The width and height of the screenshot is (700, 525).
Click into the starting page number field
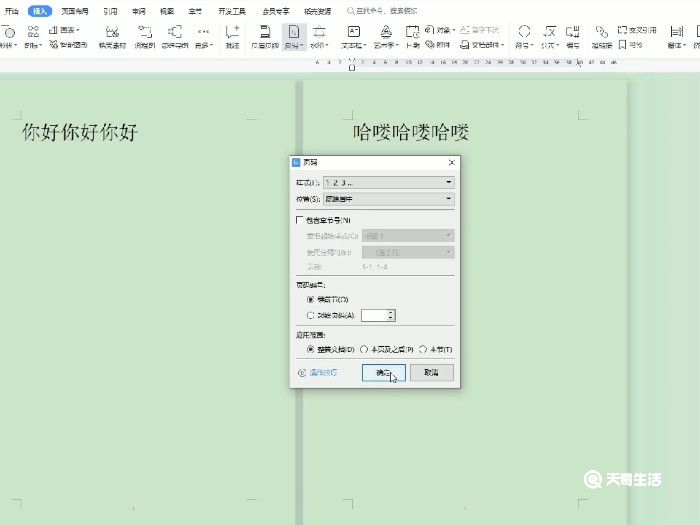[374, 315]
